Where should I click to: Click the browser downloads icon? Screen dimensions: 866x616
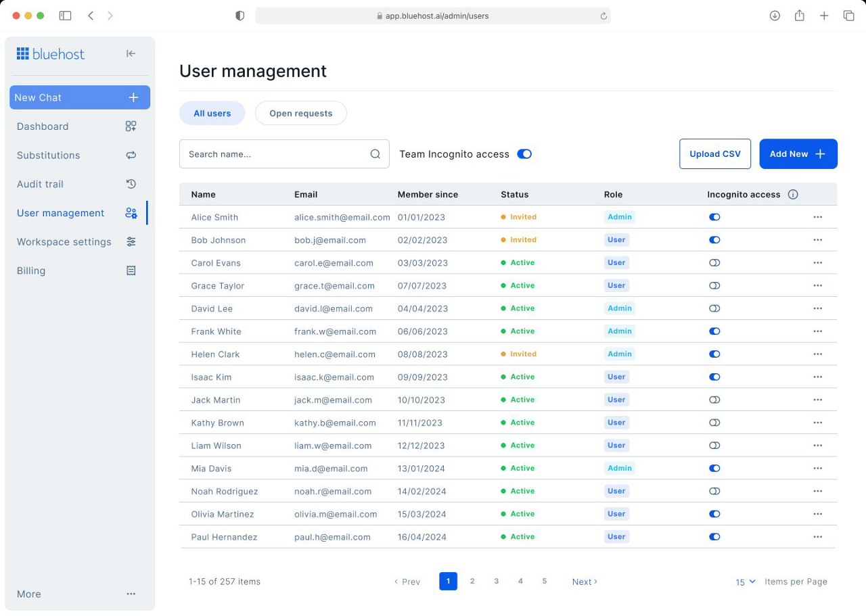point(775,16)
